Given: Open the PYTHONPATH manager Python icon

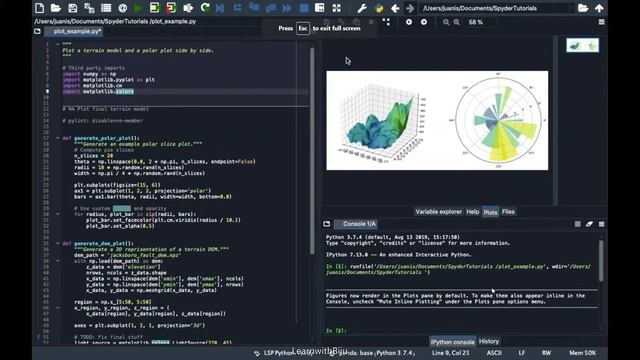Looking at the screenshot, I should (x=378, y=8).
